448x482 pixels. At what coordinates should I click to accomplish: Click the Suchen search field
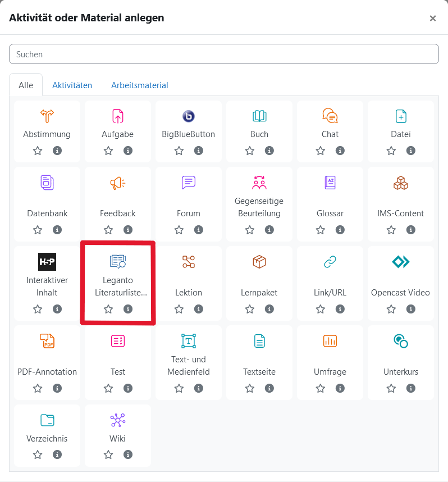click(x=224, y=53)
